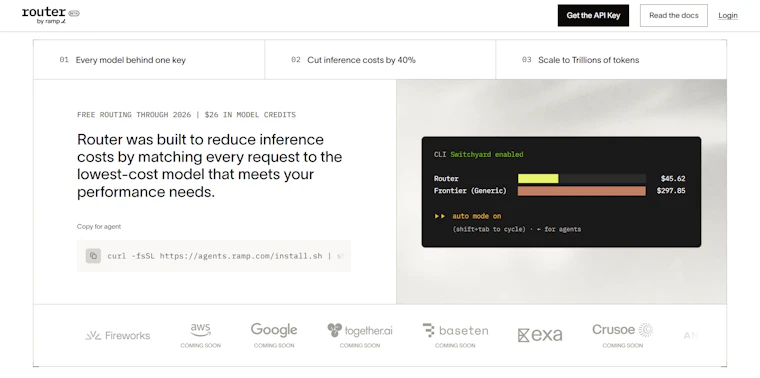
Task: Click the 'Router' row label in terminal
Action: click(446, 178)
